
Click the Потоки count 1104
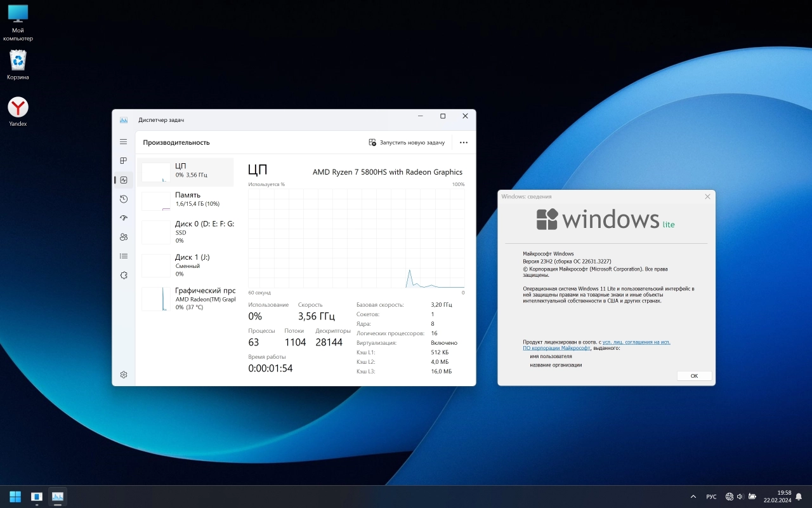295,342
